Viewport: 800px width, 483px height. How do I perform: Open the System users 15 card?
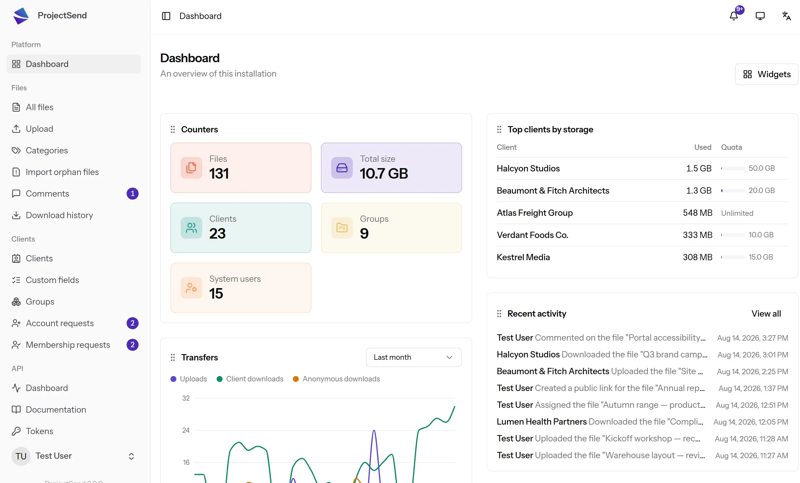coord(241,288)
